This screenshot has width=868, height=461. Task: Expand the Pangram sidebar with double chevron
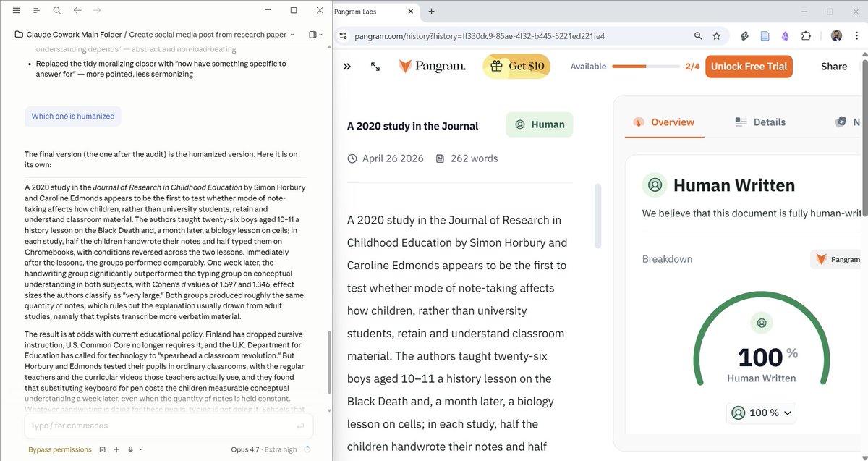point(347,66)
